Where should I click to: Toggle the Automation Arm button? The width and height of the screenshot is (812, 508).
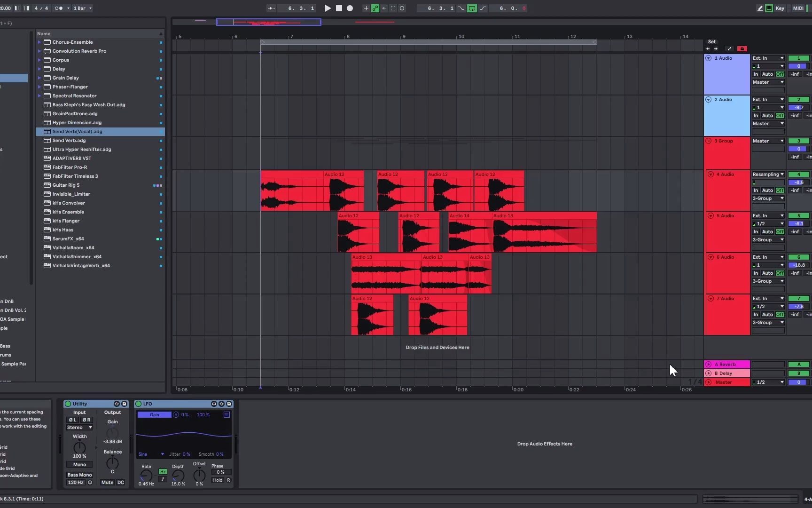tap(375, 8)
